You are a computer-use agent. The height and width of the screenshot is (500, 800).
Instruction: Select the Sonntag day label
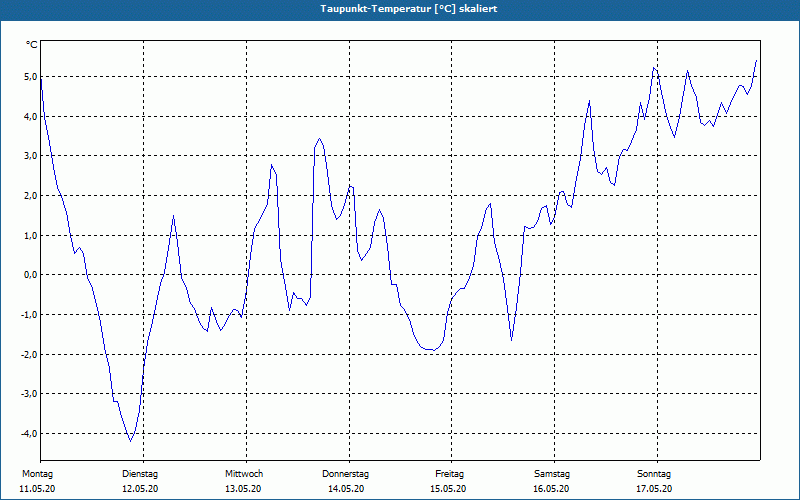[654, 474]
